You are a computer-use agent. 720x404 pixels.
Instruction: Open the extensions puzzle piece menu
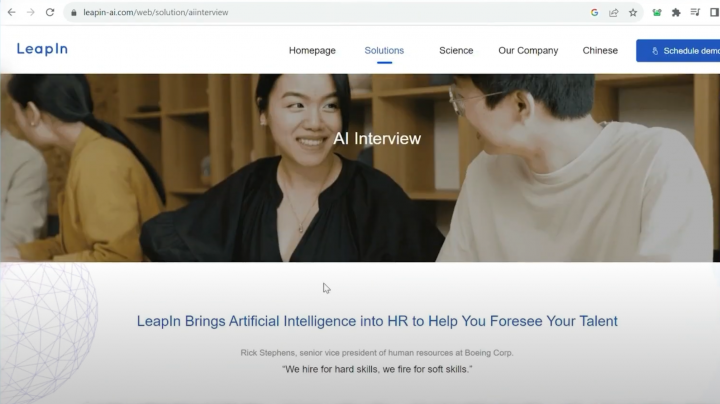(676, 12)
